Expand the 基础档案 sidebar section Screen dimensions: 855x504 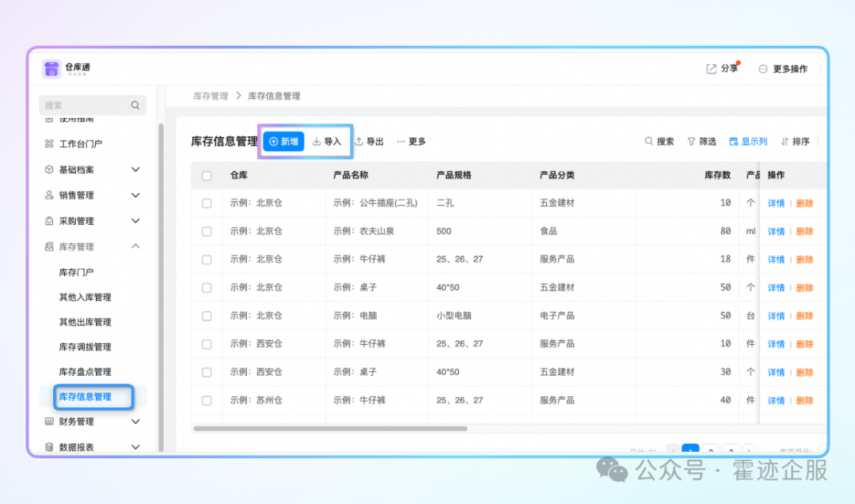click(135, 169)
